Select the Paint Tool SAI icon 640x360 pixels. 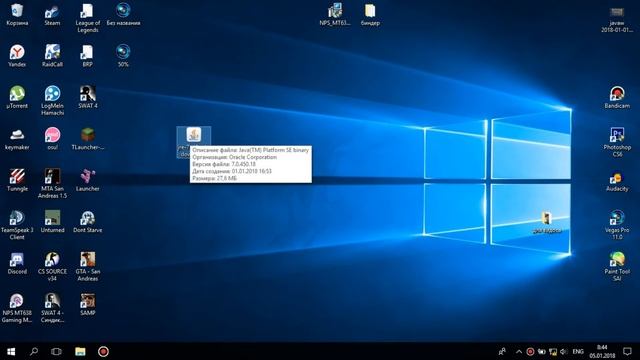[617, 267]
